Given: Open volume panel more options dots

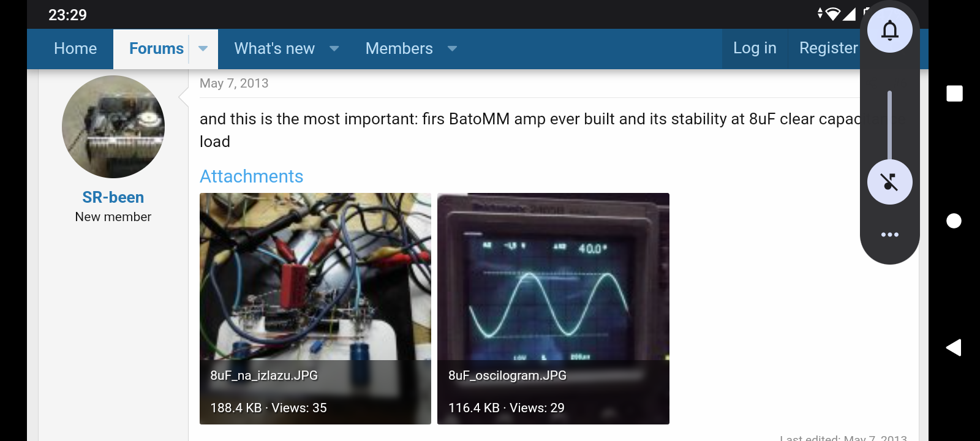Looking at the screenshot, I should pos(889,235).
